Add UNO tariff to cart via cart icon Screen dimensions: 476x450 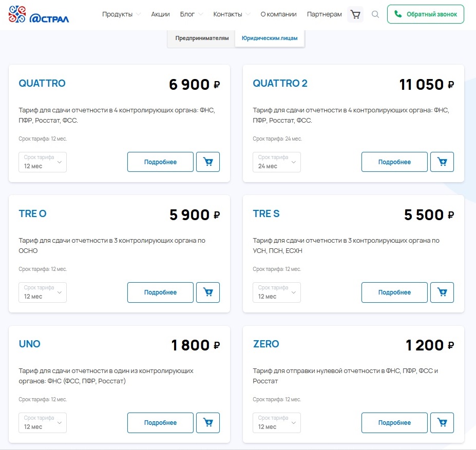point(207,422)
